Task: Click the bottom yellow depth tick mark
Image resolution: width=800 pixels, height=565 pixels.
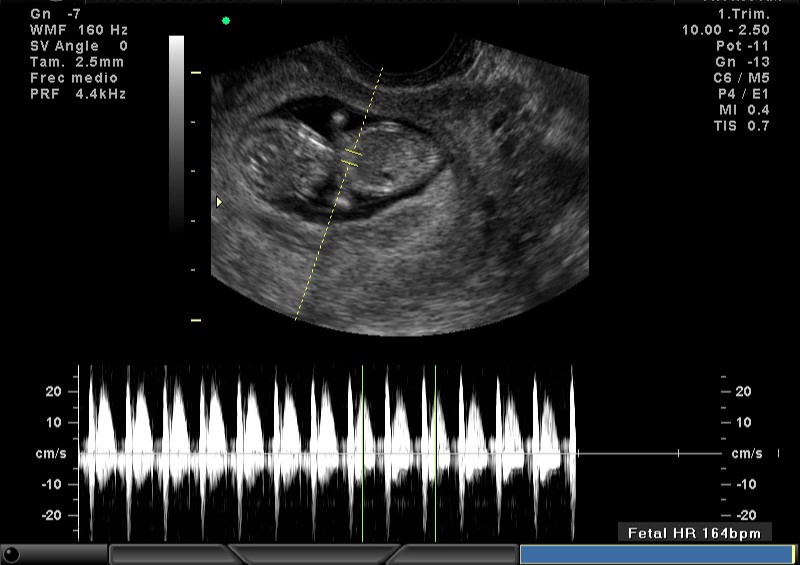Action: tap(196, 320)
